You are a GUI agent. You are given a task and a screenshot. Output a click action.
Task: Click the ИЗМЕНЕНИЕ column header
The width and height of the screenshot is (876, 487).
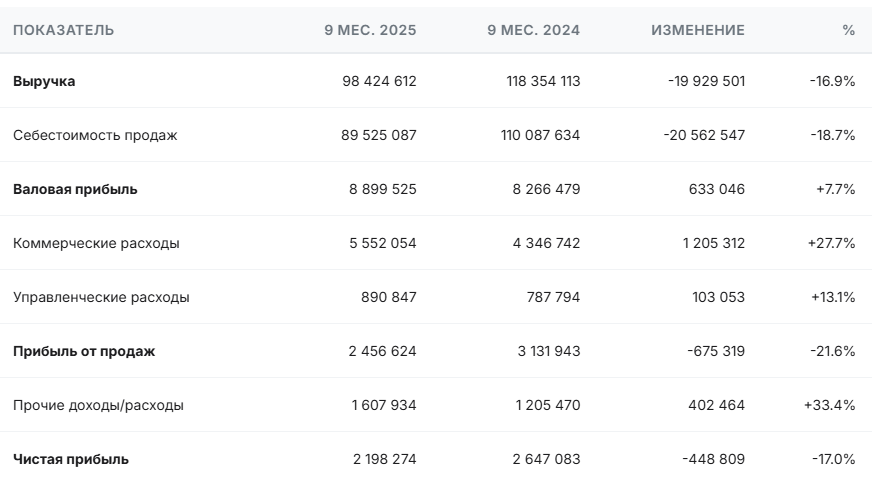tap(697, 30)
